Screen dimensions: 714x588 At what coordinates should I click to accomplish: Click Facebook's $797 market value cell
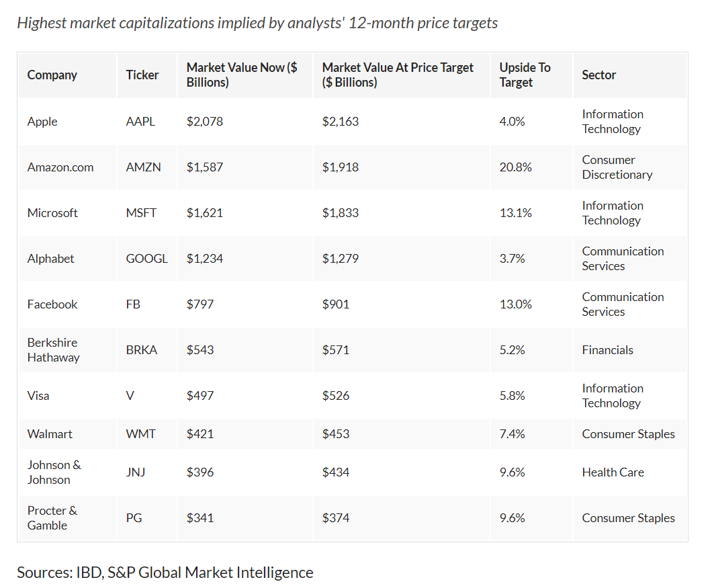click(200, 304)
